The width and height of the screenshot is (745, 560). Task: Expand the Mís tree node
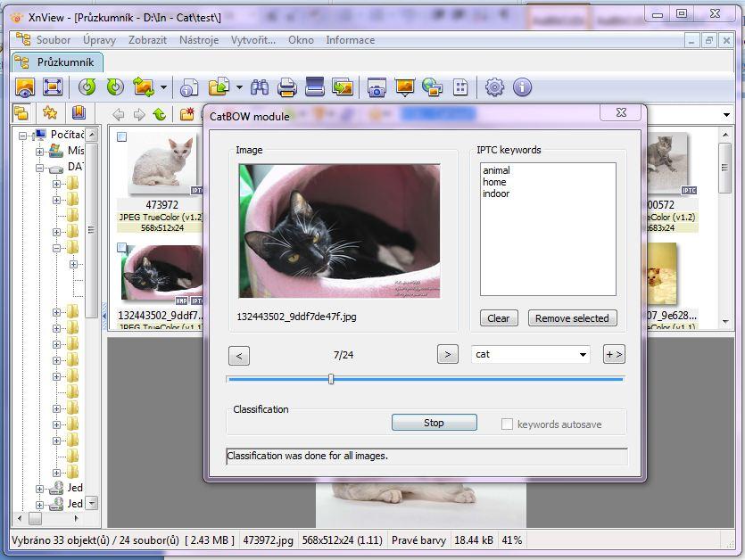(x=39, y=152)
